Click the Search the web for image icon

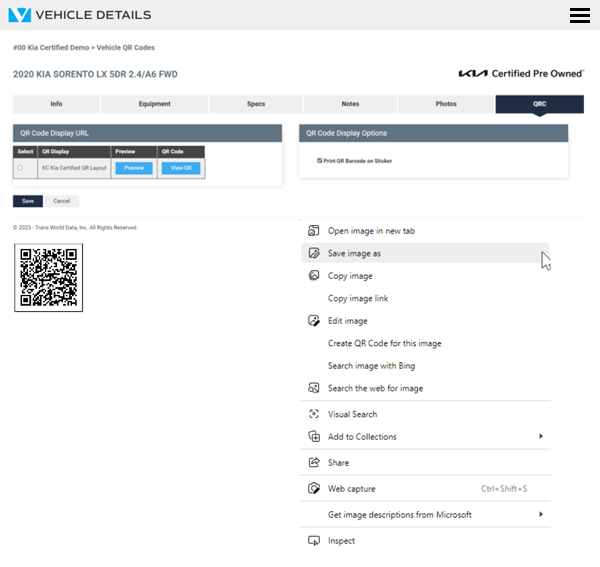314,388
